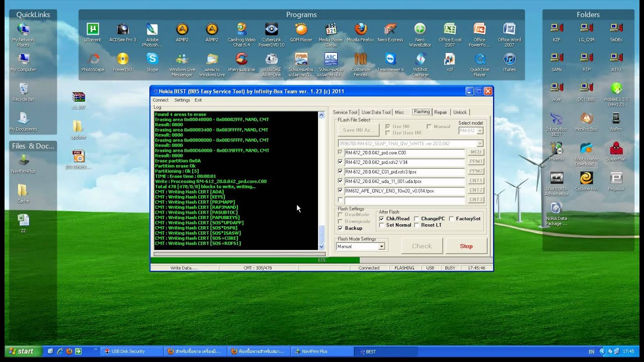Open McnPro Box icon
The height and width of the screenshot is (362, 644).
point(586,119)
